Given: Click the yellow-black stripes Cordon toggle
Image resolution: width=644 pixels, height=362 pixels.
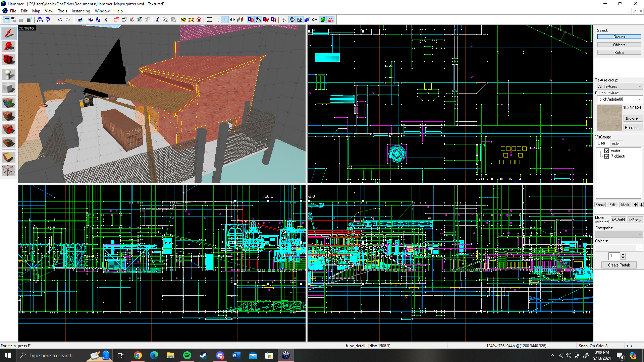Looking at the screenshot, I should [x=183, y=20].
